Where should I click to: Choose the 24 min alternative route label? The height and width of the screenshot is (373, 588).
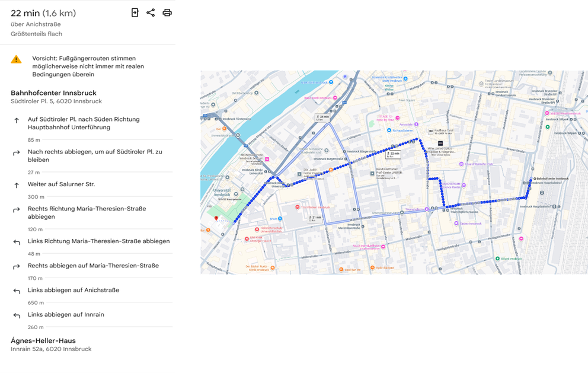[323, 117]
